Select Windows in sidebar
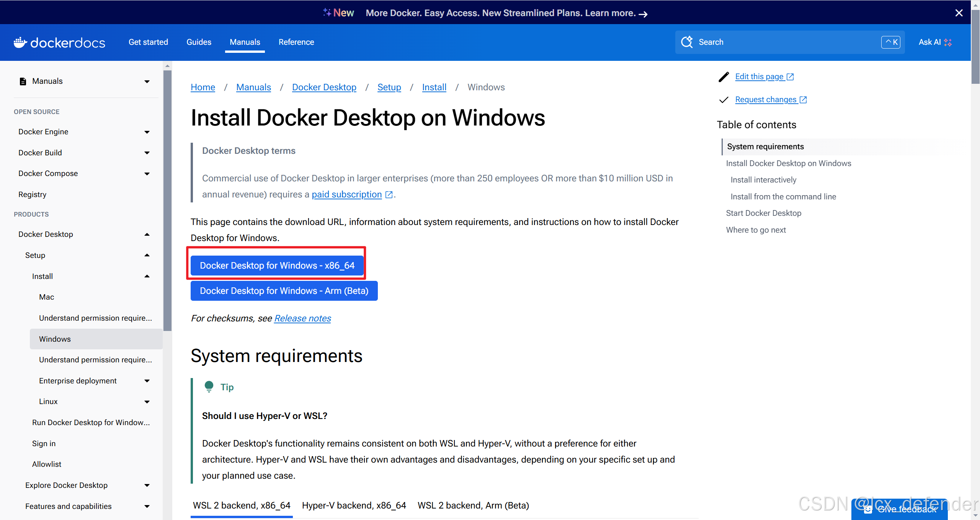Image resolution: width=980 pixels, height=520 pixels. pos(96,339)
